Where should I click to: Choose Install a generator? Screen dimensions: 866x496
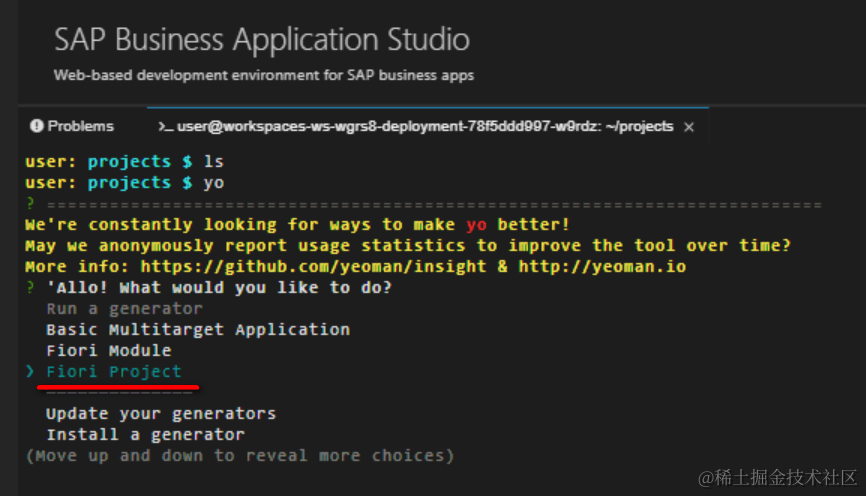(146, 435)
